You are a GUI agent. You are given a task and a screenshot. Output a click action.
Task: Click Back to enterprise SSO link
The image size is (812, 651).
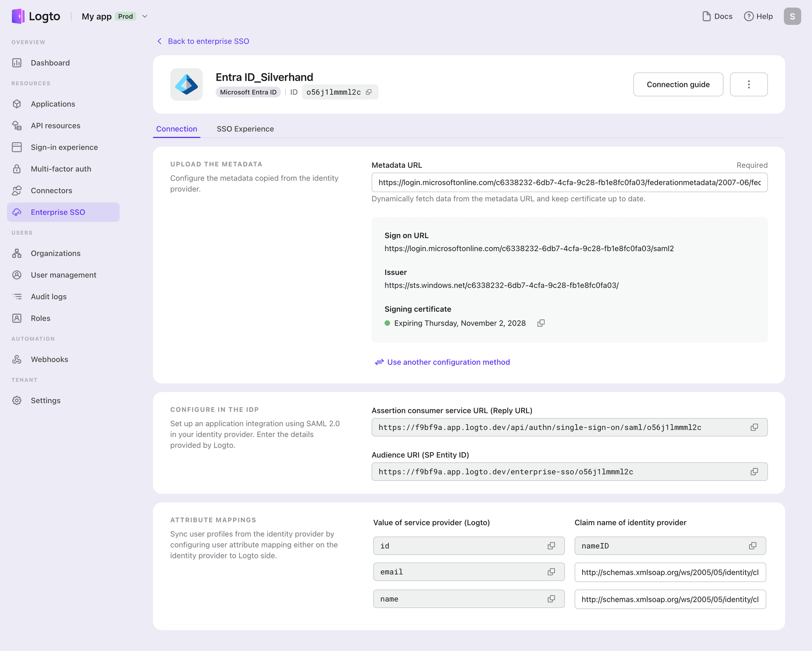coord(203,41)
